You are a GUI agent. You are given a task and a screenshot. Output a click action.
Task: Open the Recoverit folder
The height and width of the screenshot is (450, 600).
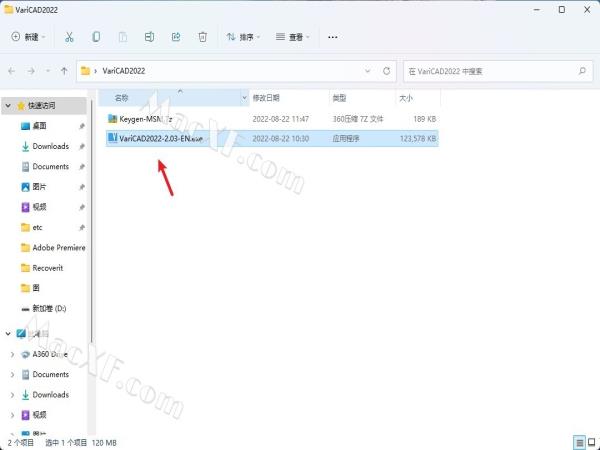(47, 268)
